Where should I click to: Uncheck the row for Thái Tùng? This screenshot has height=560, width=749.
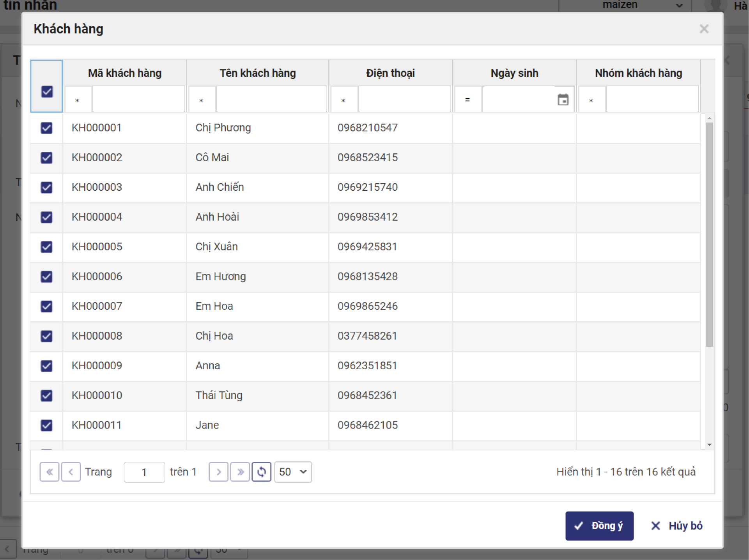coord(47,395)
